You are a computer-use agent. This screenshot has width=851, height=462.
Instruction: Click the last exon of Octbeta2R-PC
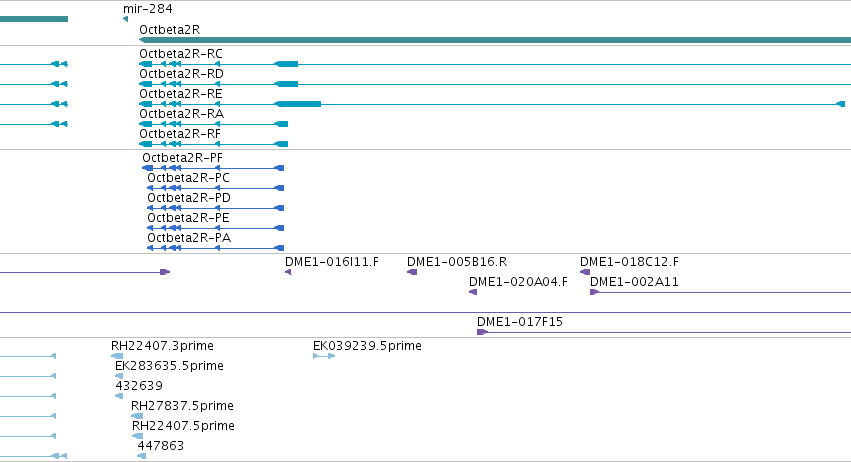[280, 188]
